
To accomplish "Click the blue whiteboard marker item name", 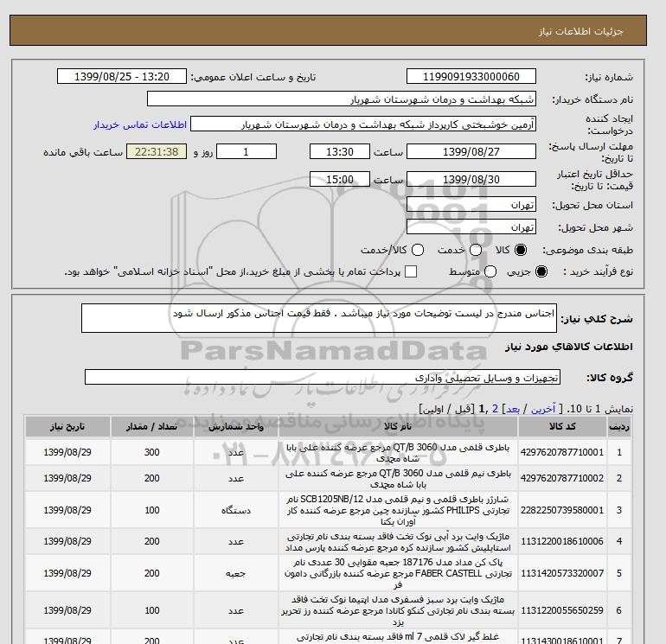I will click(398, 542).
